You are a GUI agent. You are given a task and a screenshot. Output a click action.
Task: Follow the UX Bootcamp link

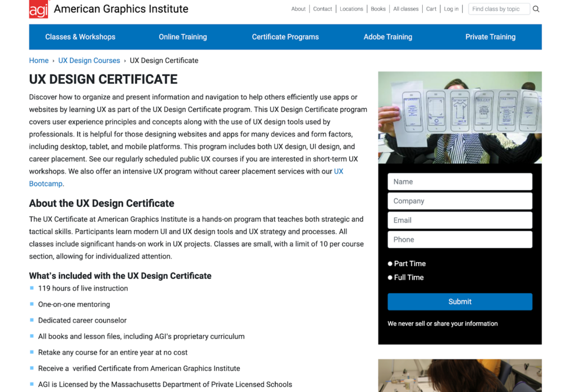tap(45, 184)
